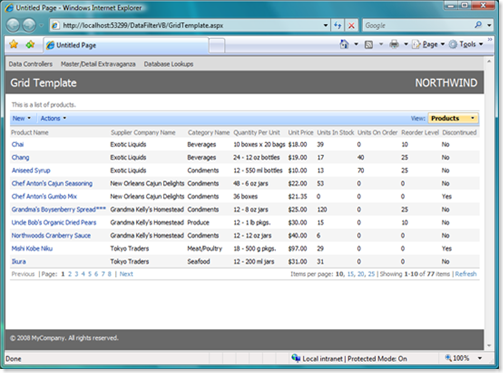Open the Aniseed Syrup product link

tap(31, 170)
